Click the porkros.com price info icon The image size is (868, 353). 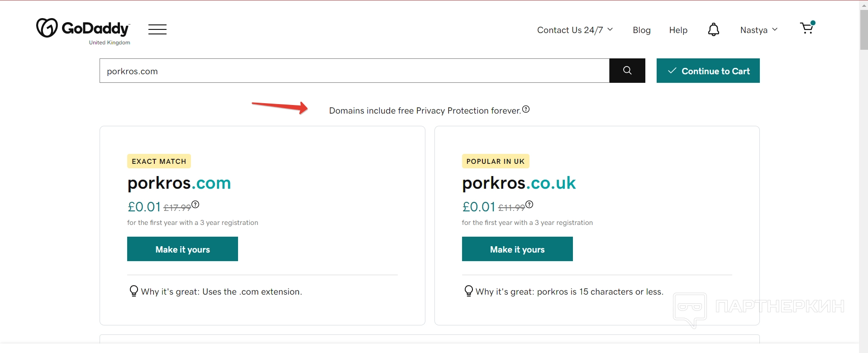point(196,204)
